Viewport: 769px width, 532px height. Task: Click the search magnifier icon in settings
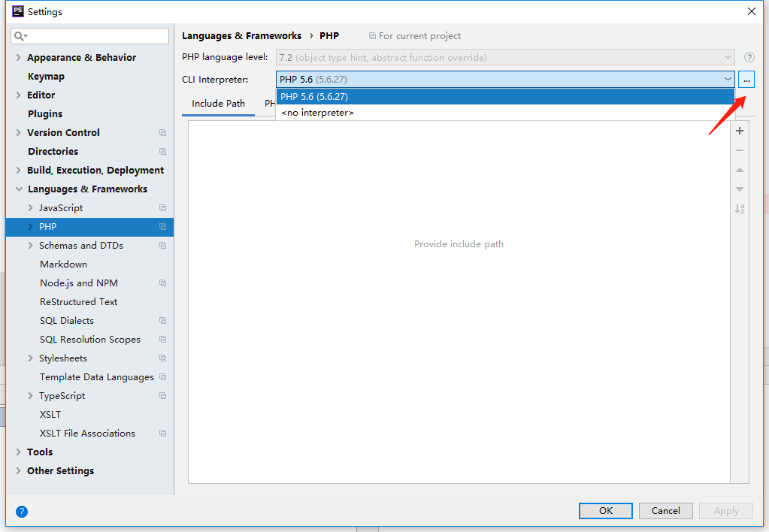pyautogui.click(x=20, y=36)
